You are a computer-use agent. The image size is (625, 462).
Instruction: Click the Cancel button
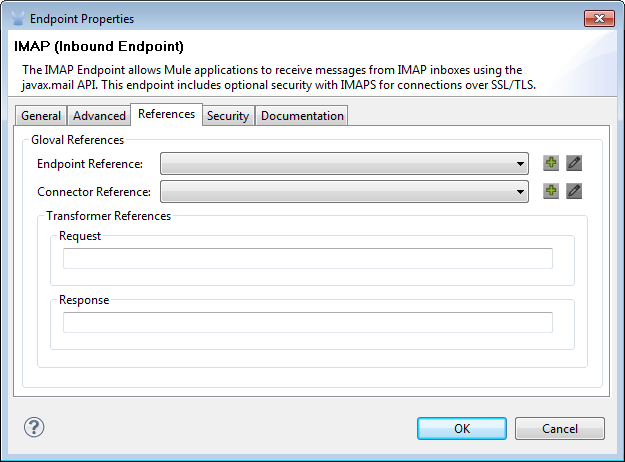[x=560, y=429]
